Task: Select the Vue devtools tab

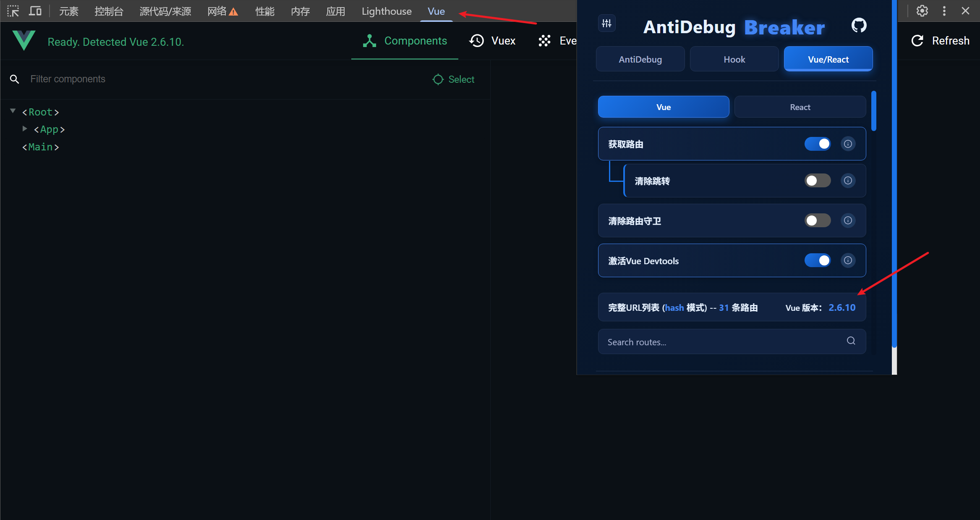Action: [436, 11]
